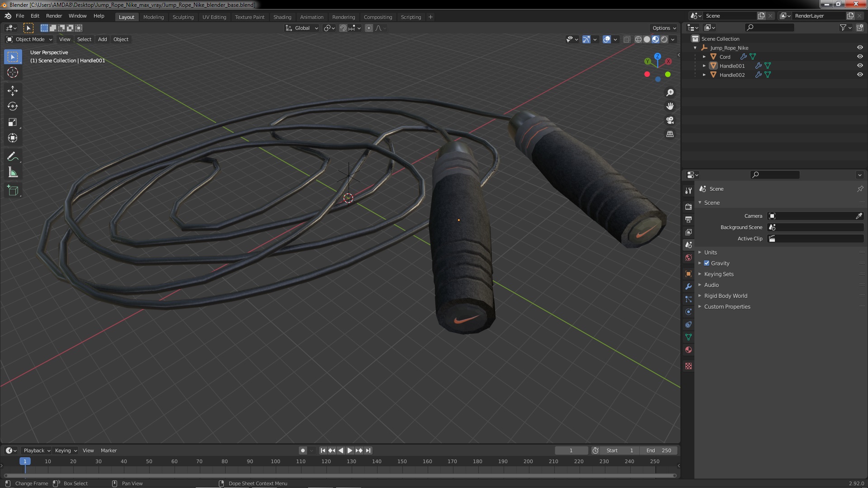Open the Global transform orientation dropdown

[x=302, y=28]
